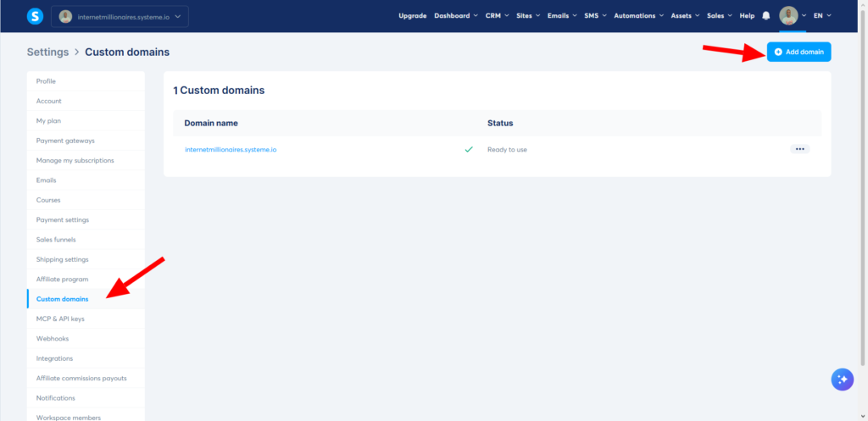The image size is (868, 421).
Task: Expand the CRM menu
Action: [x=496, y=16]
